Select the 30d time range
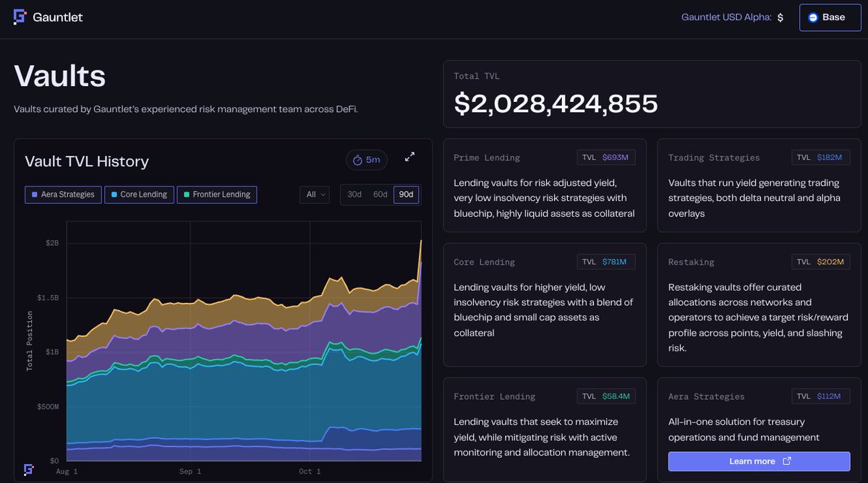The width and height of the screenshot is (868, 483). [354, 195]
